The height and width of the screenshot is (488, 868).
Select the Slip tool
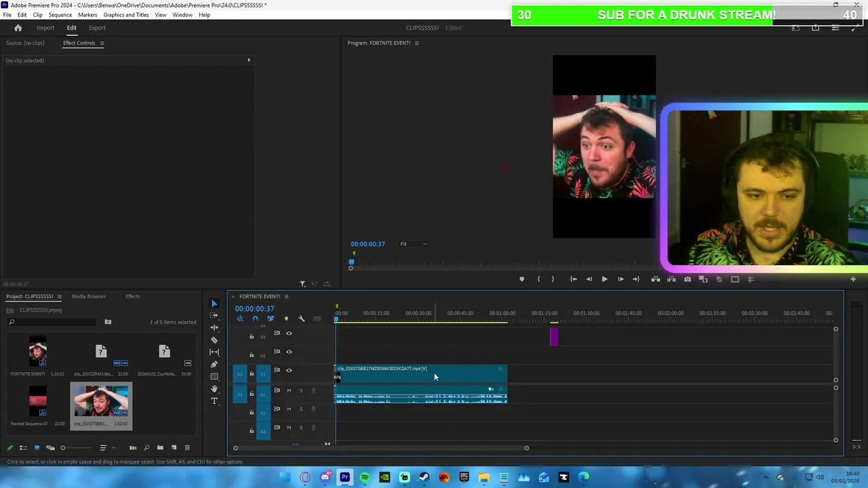[x=214, y=352]
